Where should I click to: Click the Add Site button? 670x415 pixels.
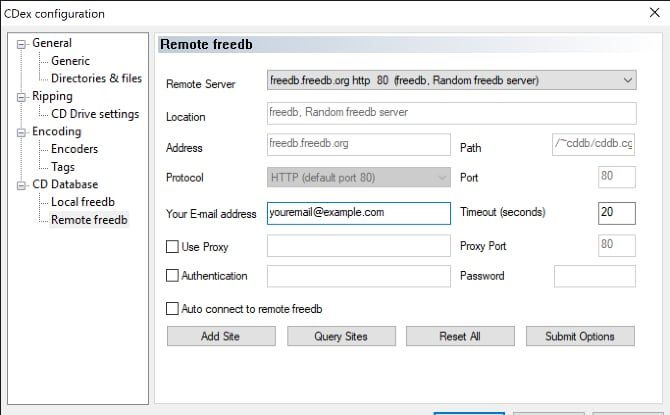pyautogui.click(x=221, y=336)
